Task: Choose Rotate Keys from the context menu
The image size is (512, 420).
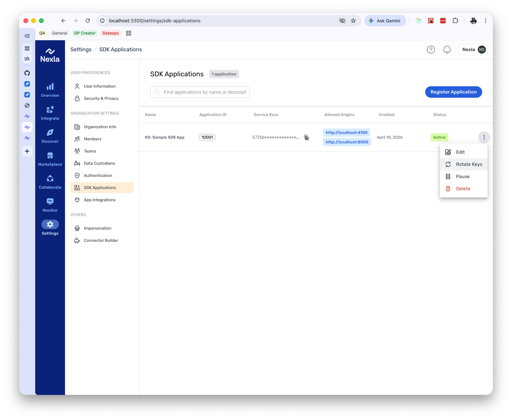Action: [469, 164]
